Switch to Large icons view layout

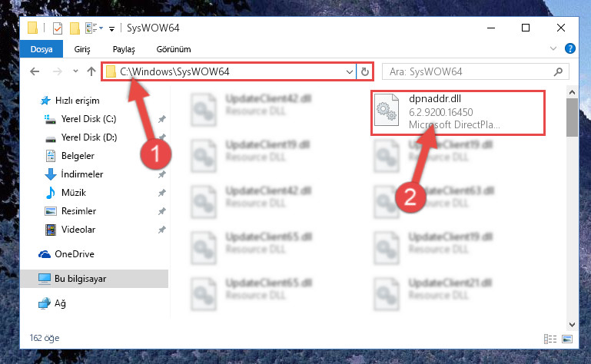[x=567, y=339]
